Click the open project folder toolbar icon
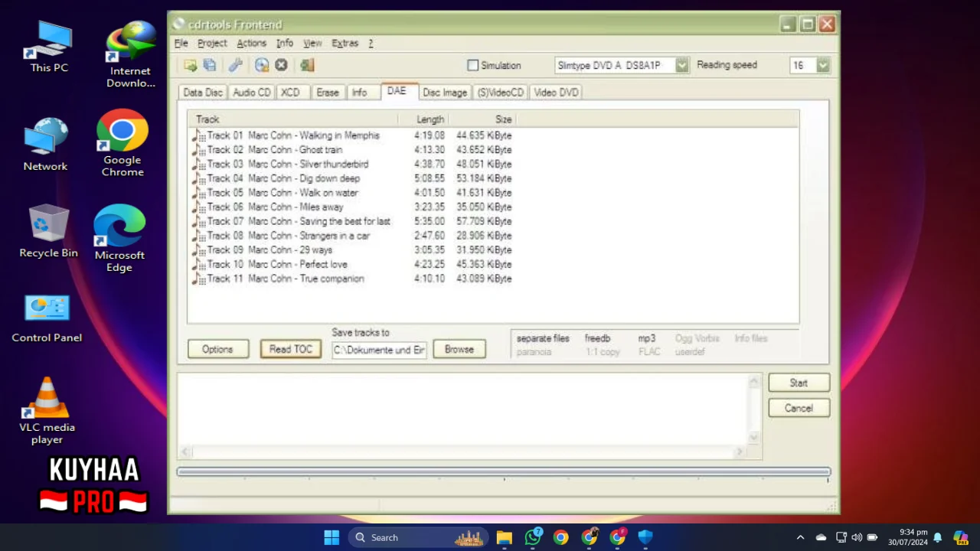Image resolution: width=980 pixels, height=551 pixels. coord(190,65)
